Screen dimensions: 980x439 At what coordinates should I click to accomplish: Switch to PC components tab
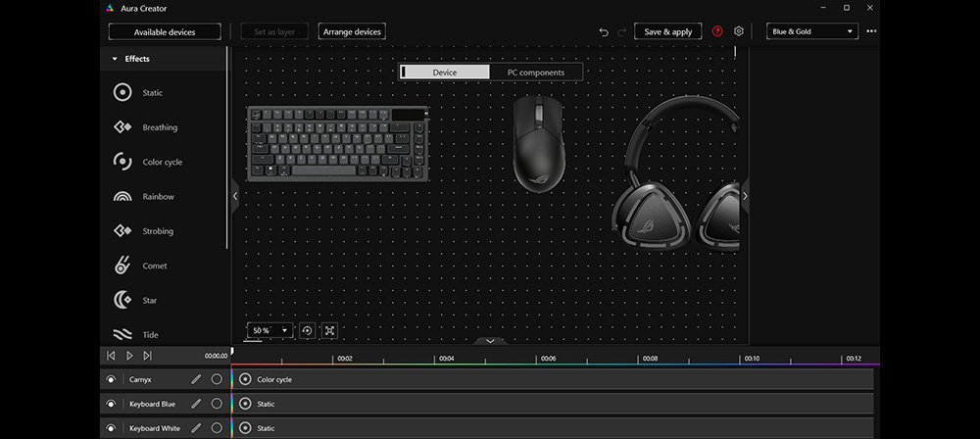(536, 72)
